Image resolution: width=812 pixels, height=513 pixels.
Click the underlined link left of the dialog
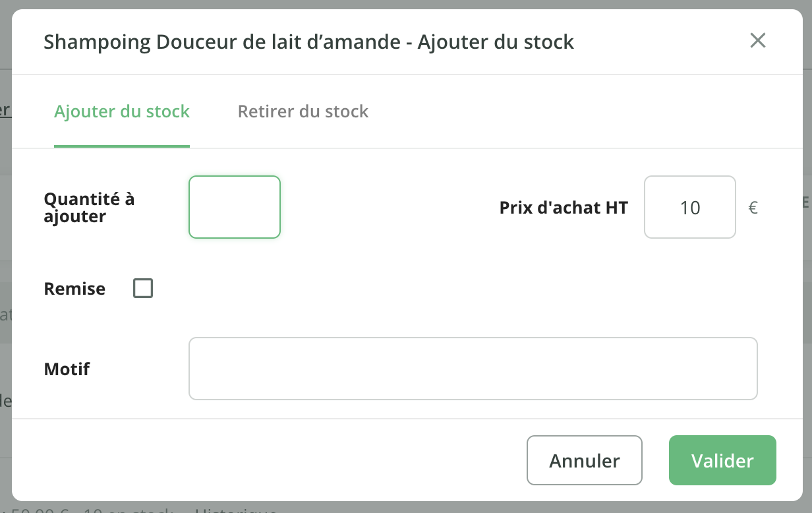[5, 110]
